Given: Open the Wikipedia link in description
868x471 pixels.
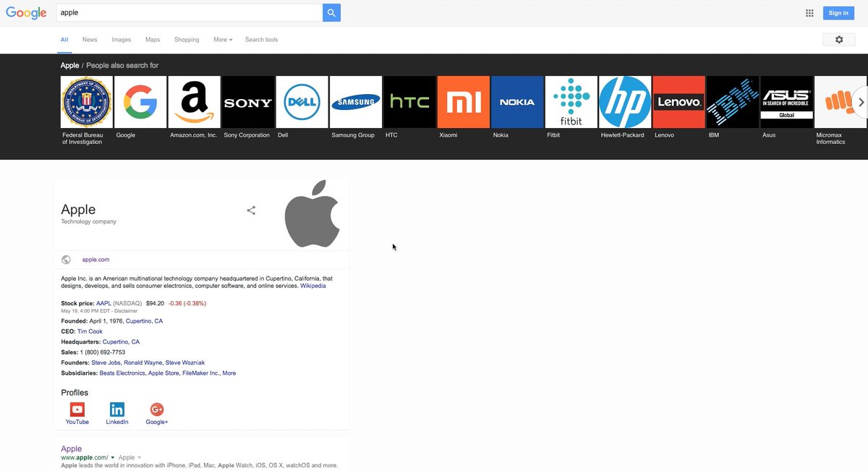Looking at the screenshot, I should coord(313,286).
